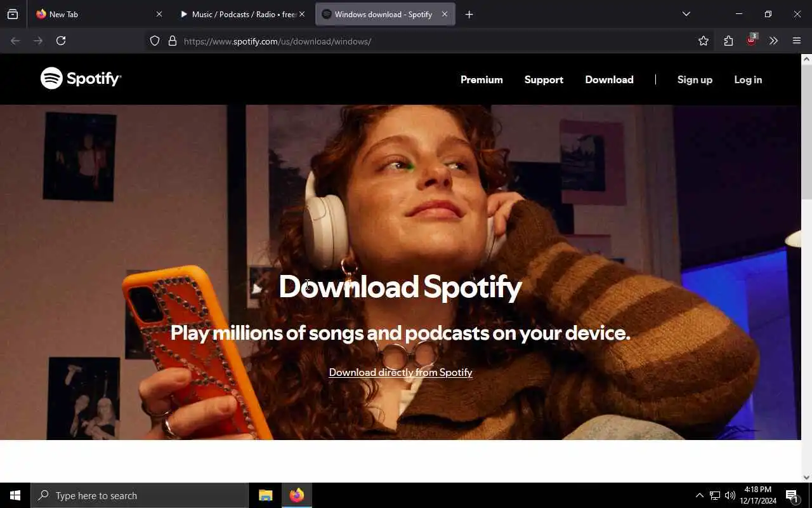Click the back navigation arrow

coord(15,41)
